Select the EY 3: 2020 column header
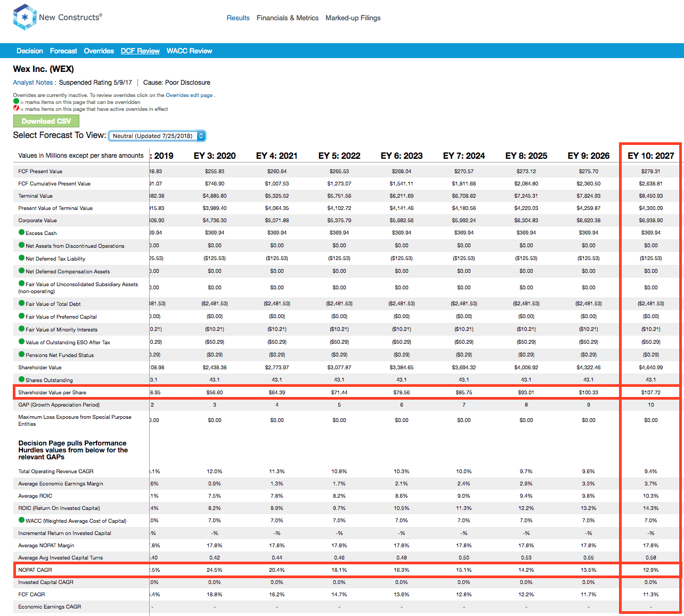Screen dimensions: 684x616 [215, 156]
